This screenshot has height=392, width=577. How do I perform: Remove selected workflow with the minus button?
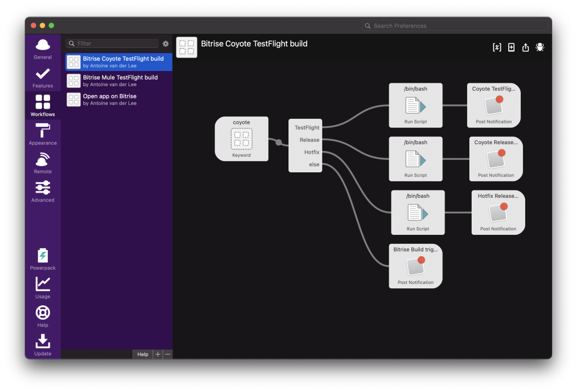167,354
